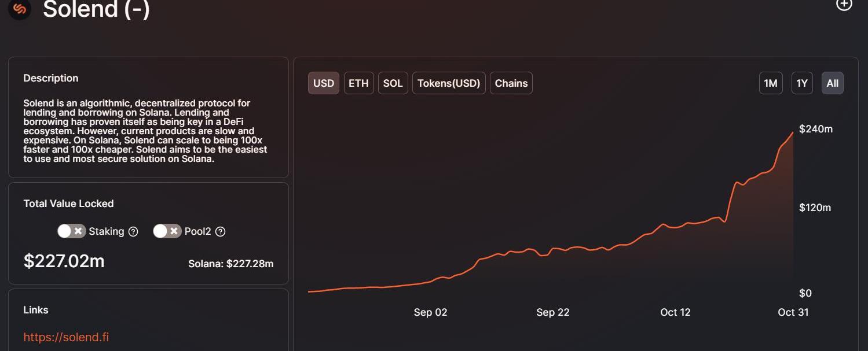Viewport: 868px width, 351px height.
Task: Show the Chains chart view
Action: point(511,83)
